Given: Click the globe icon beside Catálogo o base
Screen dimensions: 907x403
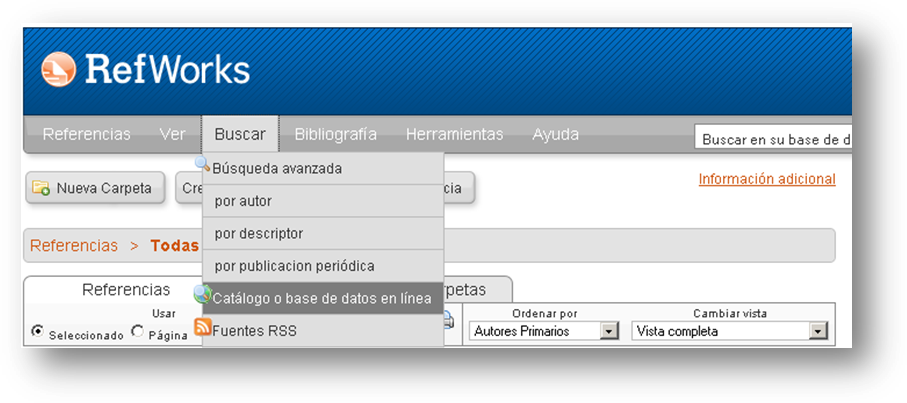Looking at the screenshot, I should (202, 295).
